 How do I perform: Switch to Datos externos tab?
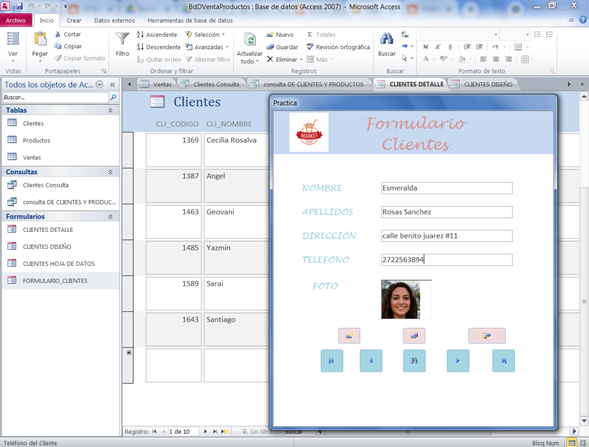tap(114, 20)
